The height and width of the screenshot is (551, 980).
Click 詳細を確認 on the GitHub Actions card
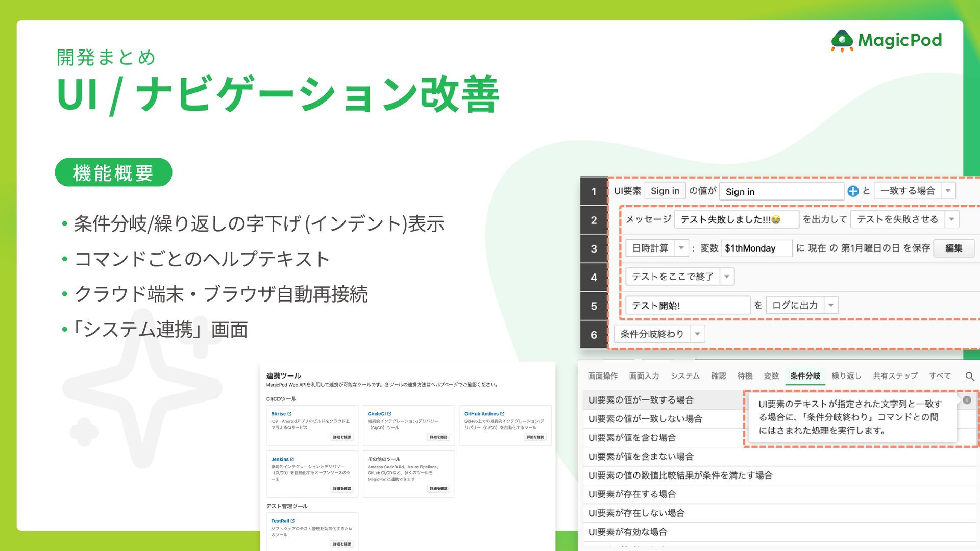(x=535, y=437)
